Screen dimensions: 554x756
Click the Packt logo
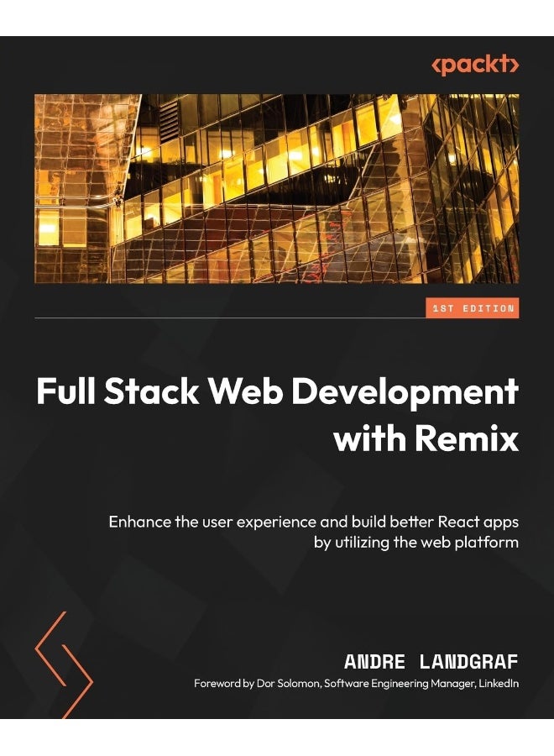[x=475, y=65]
